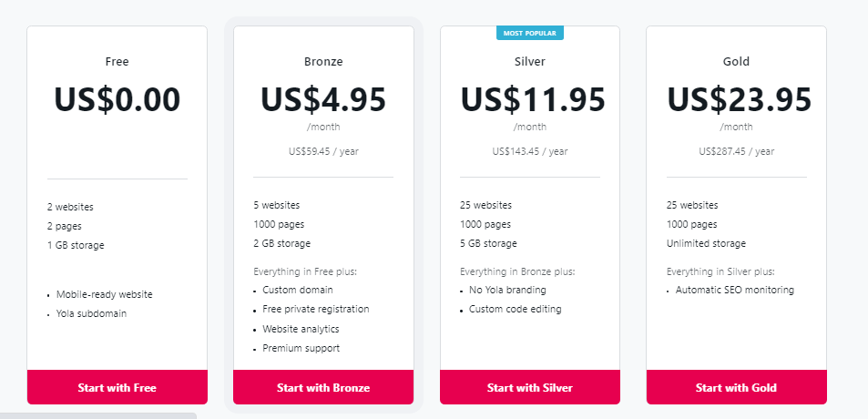The image size is (868, 419).
Task: Click the Most Popular badge
Action: (530, 33)
